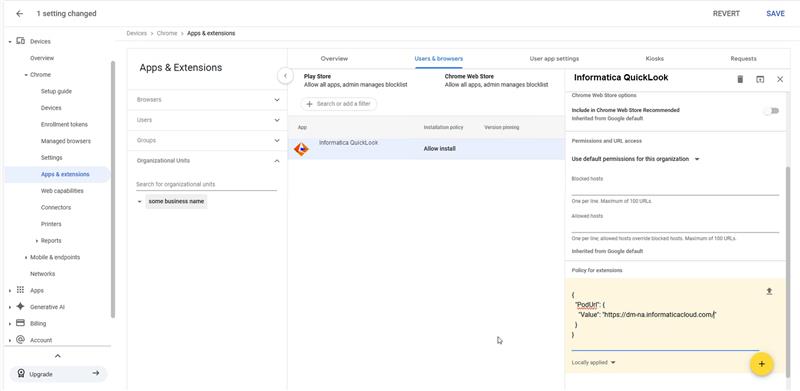Image resolution: width=800 pixels, height=391 pixels.
Task: Click the Chrome breadcrumb link
Action: pos(167,33)
